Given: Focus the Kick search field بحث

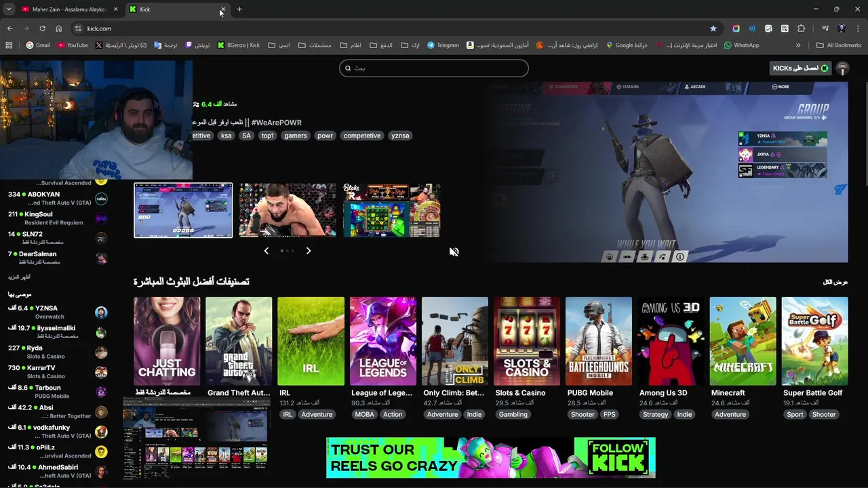Looking at the screenshot, I should click(x=434, y=68).
